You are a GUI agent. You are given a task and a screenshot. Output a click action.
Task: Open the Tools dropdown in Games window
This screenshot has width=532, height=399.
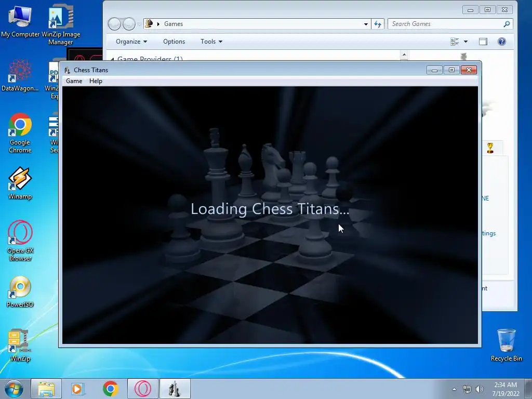point(211,42)
